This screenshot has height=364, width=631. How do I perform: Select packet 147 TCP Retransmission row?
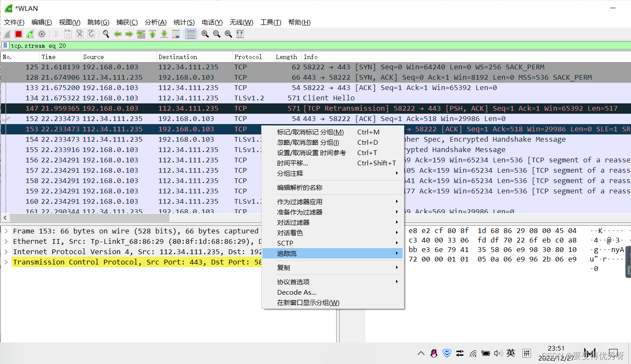click(315, 109)
